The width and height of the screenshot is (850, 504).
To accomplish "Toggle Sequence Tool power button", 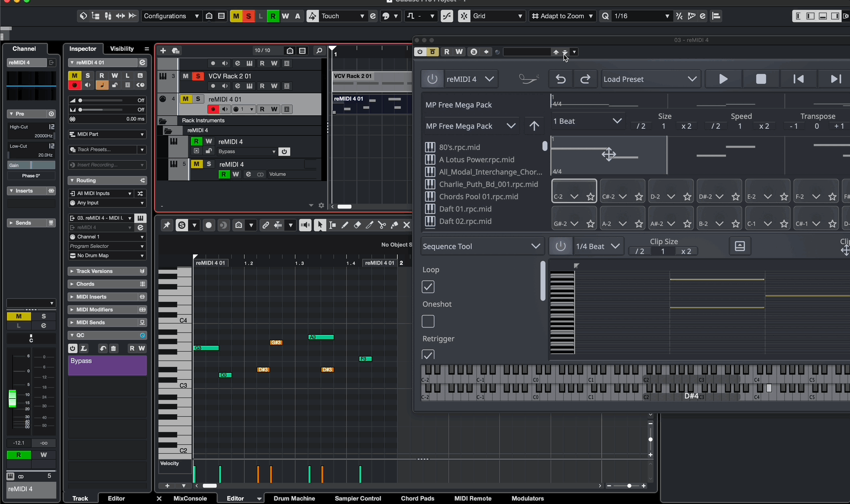I will tap(560, 246).
